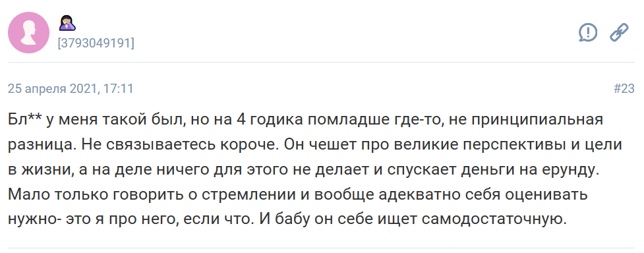Click the date 25 апреля 2021, 17:11

[x=71, y=88]
